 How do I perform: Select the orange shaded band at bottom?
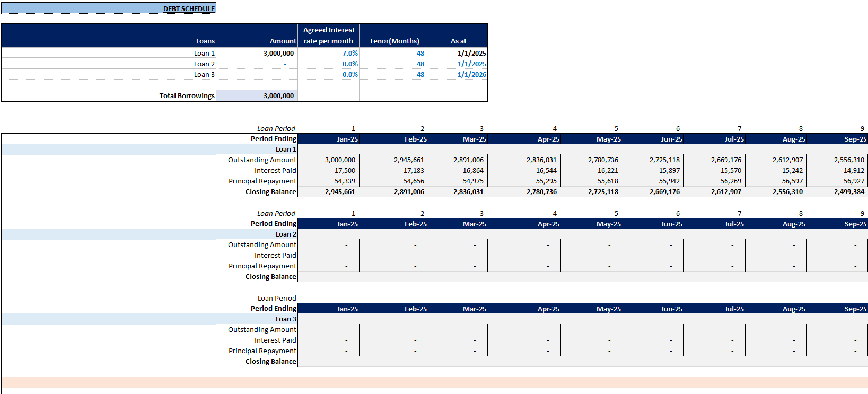pos(434,382)
